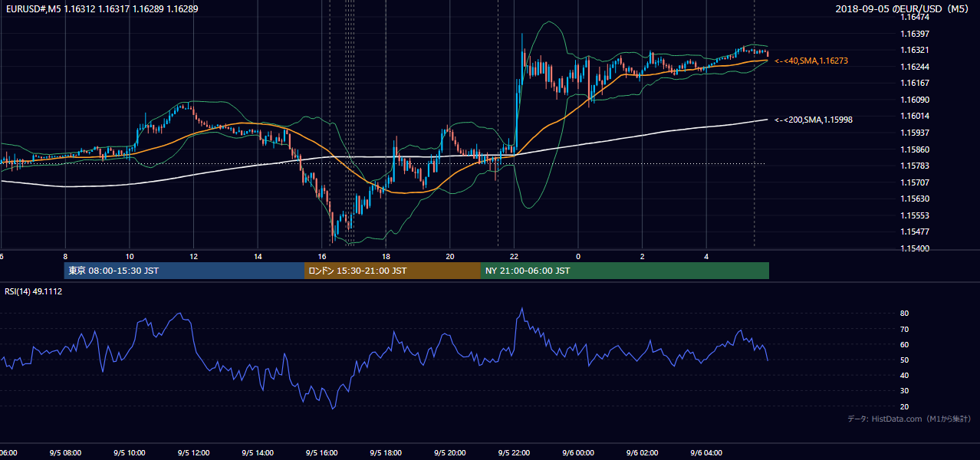Click price axis value 1.16397
The image size is (980, 460).
pos(914,34)
